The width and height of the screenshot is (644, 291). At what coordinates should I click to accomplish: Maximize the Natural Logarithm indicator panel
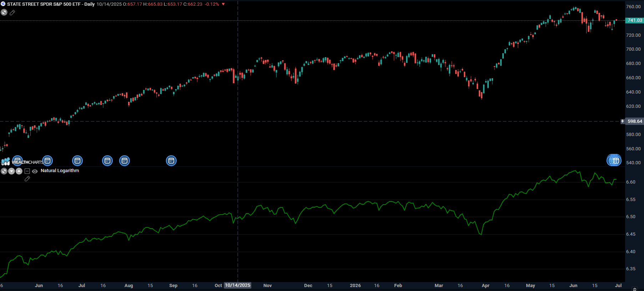pos(4,171)
